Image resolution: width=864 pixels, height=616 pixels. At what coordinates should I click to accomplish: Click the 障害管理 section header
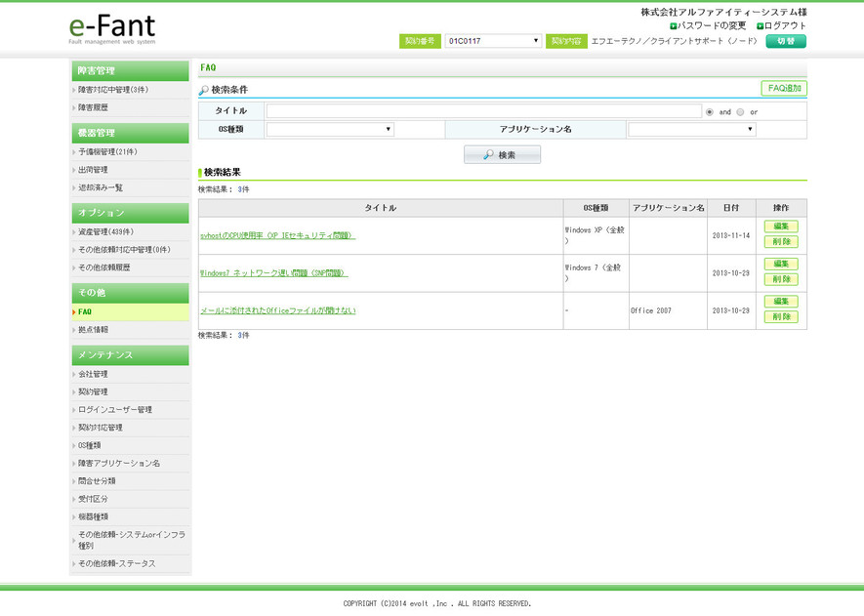pos(130,71)
